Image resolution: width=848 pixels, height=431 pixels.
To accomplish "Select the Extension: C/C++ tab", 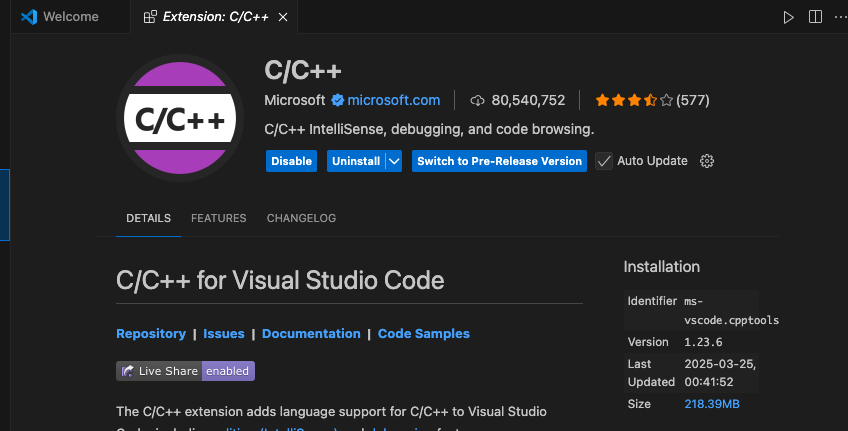I will pyautogui.click(x=215, y=17).
